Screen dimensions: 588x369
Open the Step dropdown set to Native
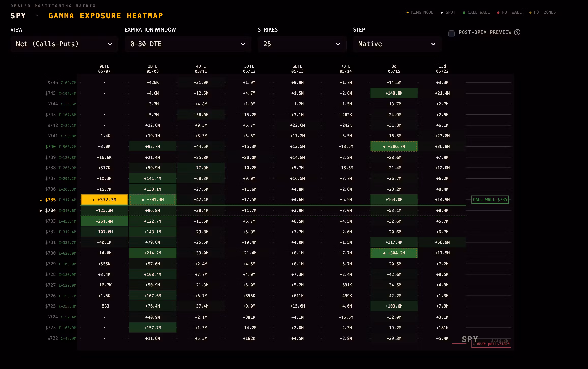[x=397, y=44]
